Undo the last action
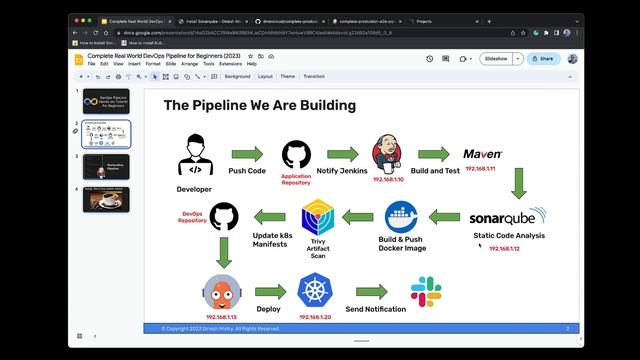 point(98,76)
